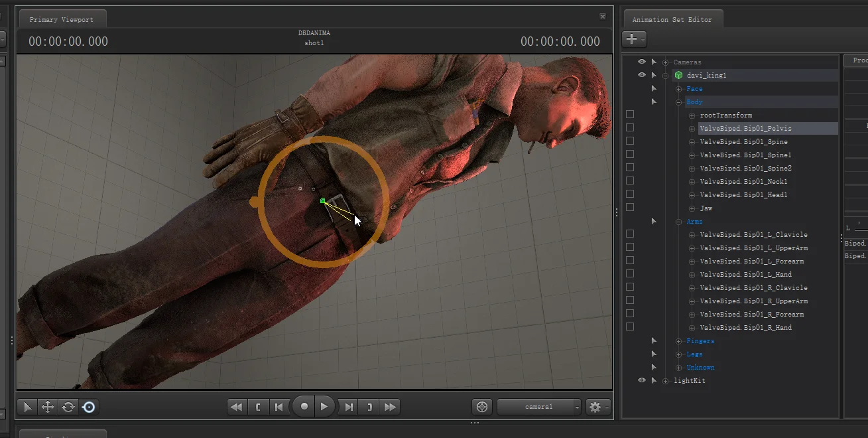Expand the Cameras tree node
Screen dimensions: 868x438
[665, 62]
